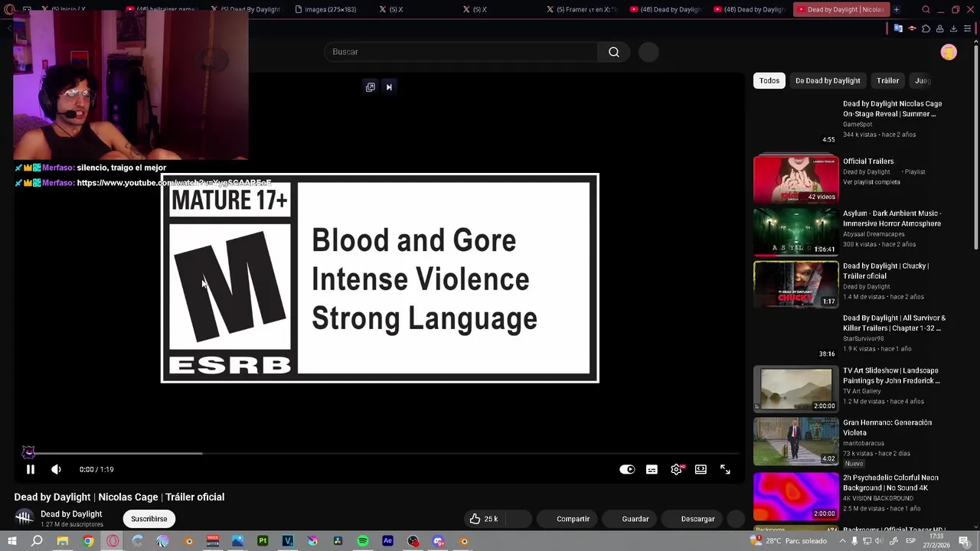This screenshot has width=980, height=551.
Task: Open Asylum Dark Ambient Music thumbnail
Action: click(x=796, y=232)
